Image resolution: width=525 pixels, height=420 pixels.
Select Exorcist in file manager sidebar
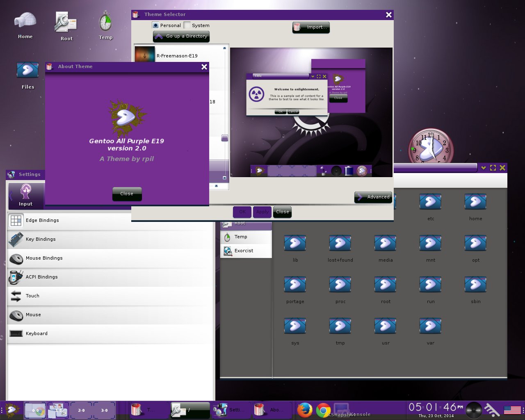[x=246, y=251]
